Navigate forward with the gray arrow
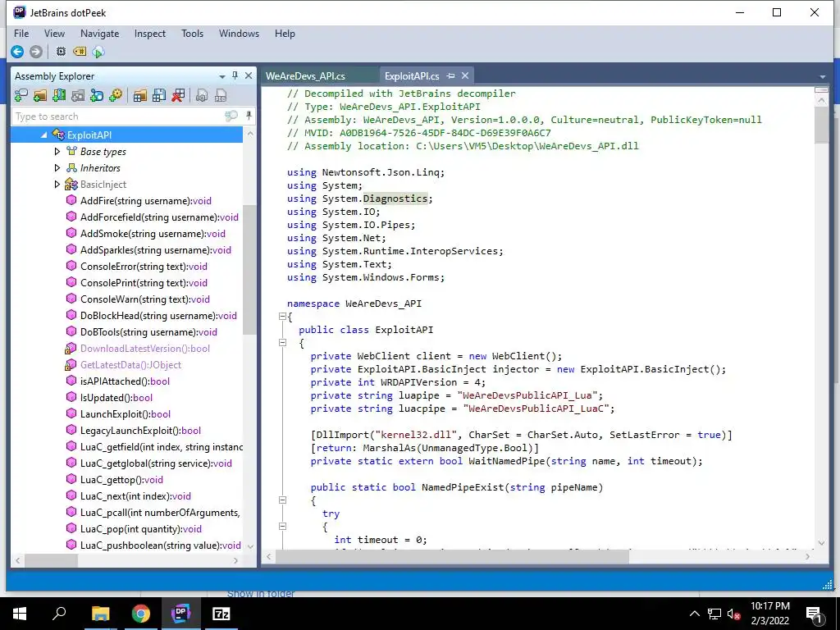 pyautogui.click(x=36, y=52)
